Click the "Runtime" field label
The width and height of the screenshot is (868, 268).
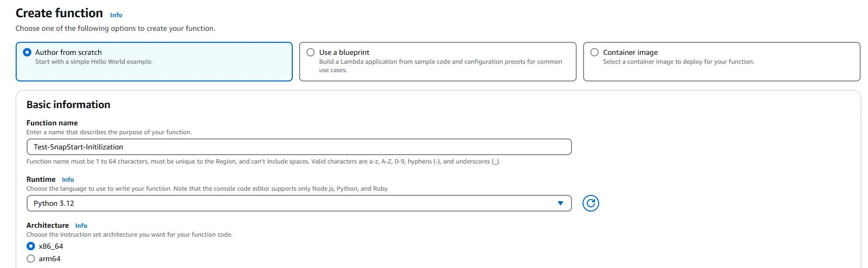tap(41, 179)
